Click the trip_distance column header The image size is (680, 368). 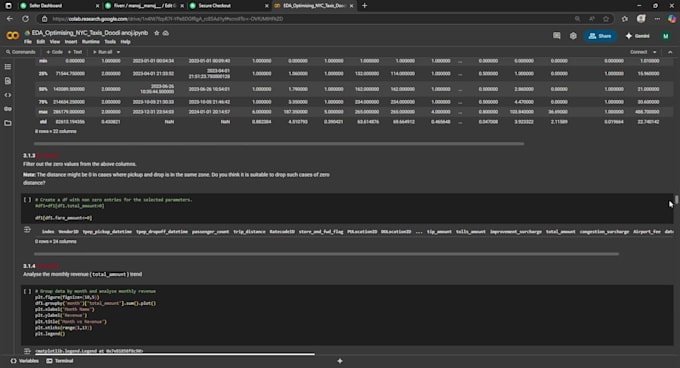(x=249, y=232)
